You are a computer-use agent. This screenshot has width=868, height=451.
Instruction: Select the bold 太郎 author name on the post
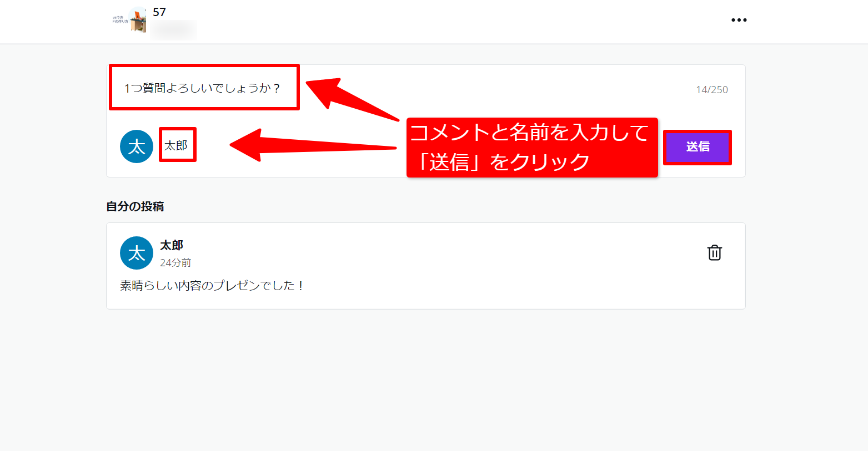coord(172,245)
